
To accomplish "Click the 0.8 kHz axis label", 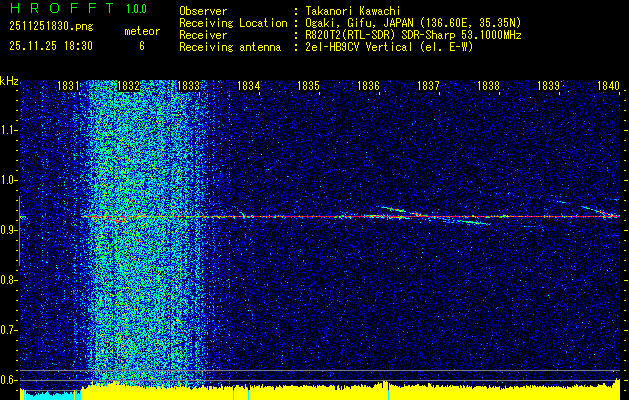I will click(x=8, y=280).
